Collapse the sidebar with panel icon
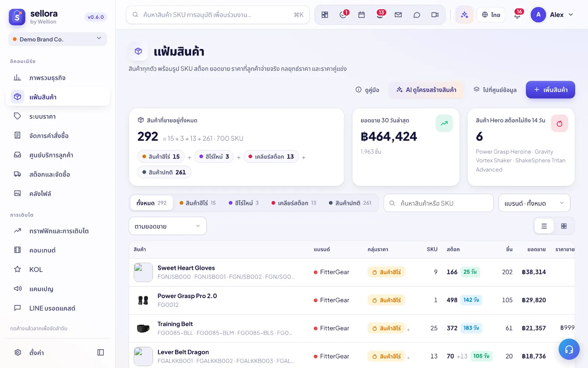 (101, 353)
